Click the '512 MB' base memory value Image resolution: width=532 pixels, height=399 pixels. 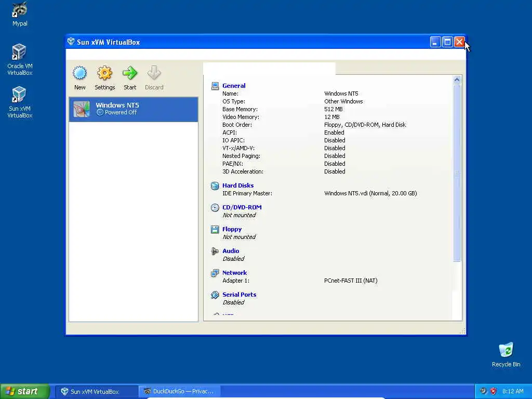click(x=333, y=109)
